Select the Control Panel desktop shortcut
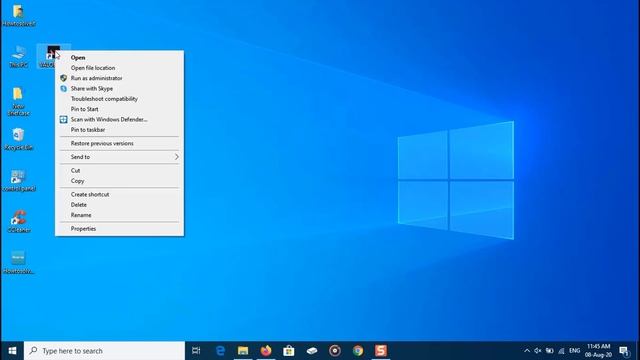 (18, 181)
